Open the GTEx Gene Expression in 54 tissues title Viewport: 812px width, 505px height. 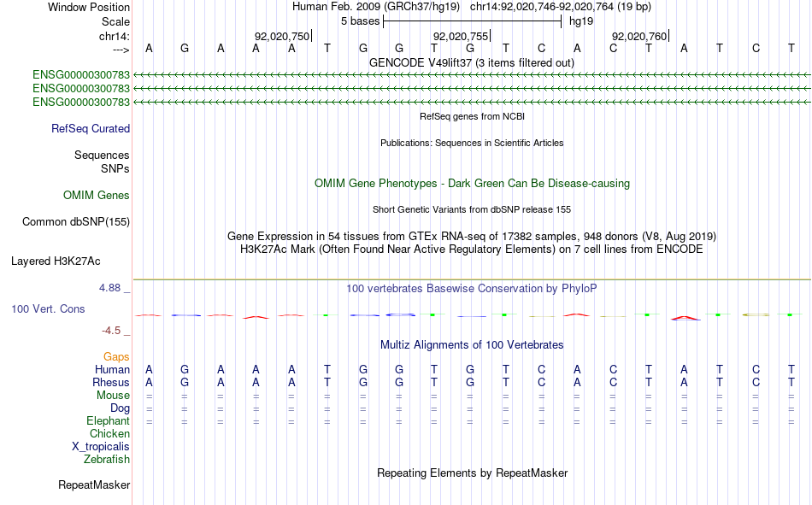(472, 236)
